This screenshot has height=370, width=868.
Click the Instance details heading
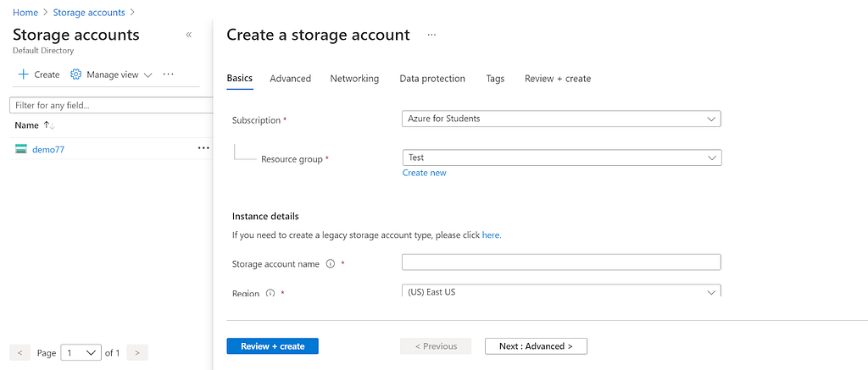(x=265, y=216)
